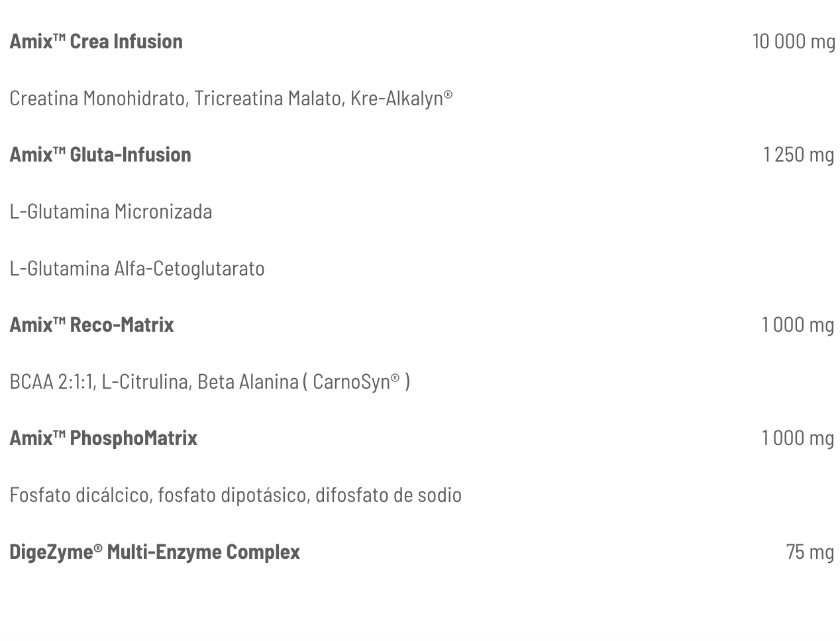Click the Amix Gluta-Infusion heading
Screen dimensions: 840x641
click(x=100, y=154)
